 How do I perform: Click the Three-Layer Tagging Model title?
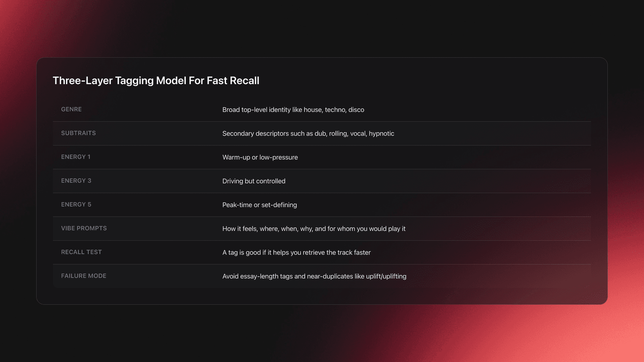pos(156,81)
